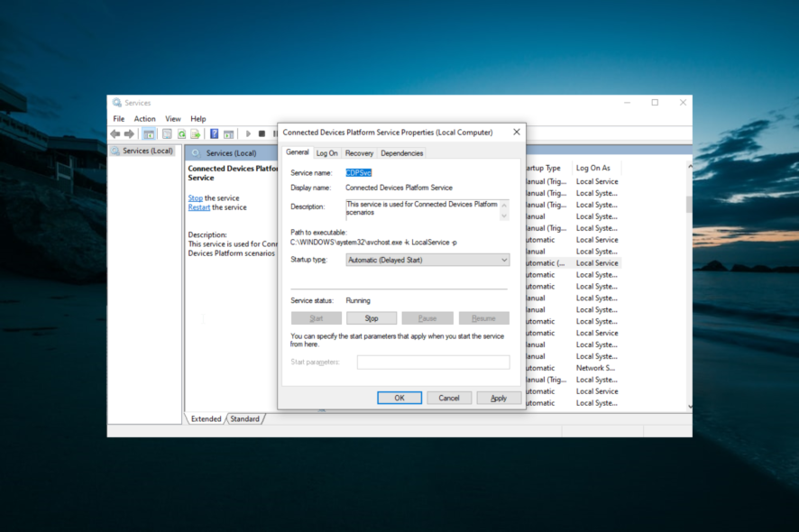
Task: Click the services list scrollbar down arrow
Action: point(690,406)
